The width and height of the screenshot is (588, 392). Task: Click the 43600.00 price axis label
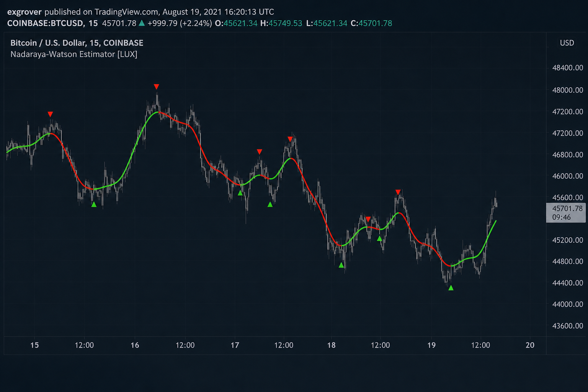[568, 326]
